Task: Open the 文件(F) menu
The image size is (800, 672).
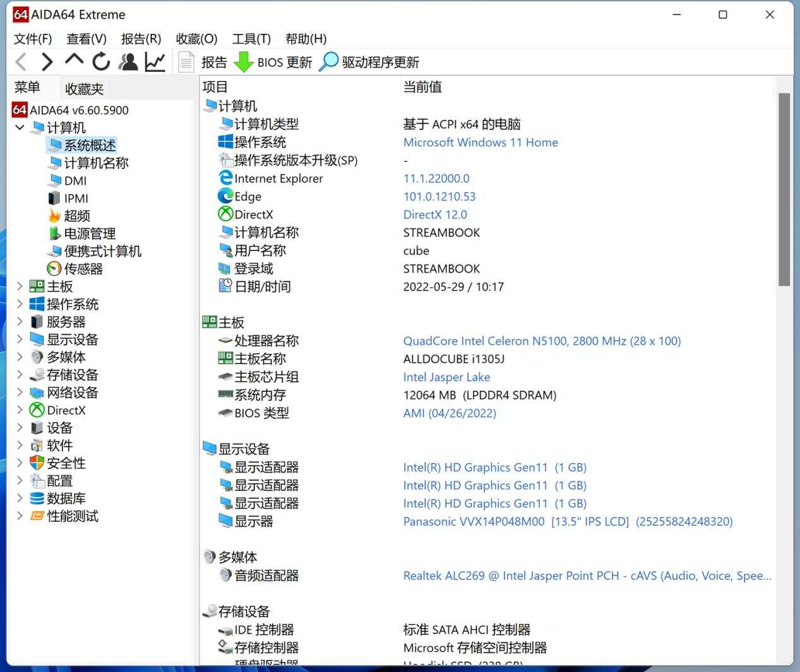Action: (x=33, y=38)
